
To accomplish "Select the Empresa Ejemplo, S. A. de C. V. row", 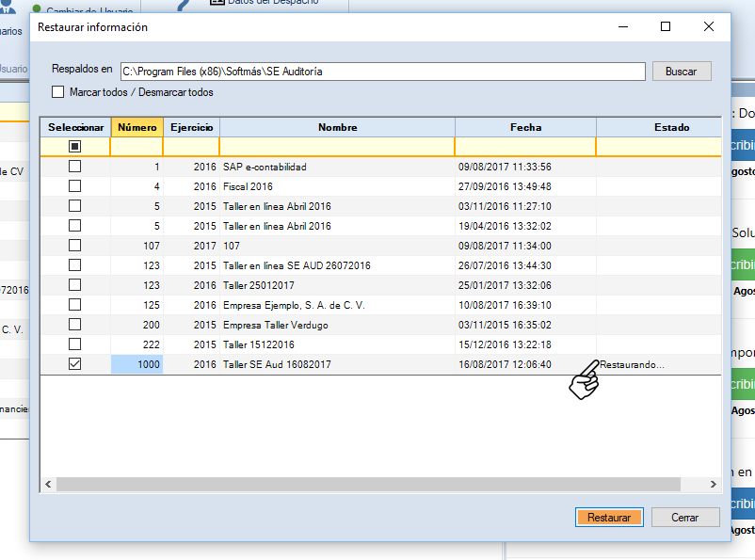I will tap(294, 305).
